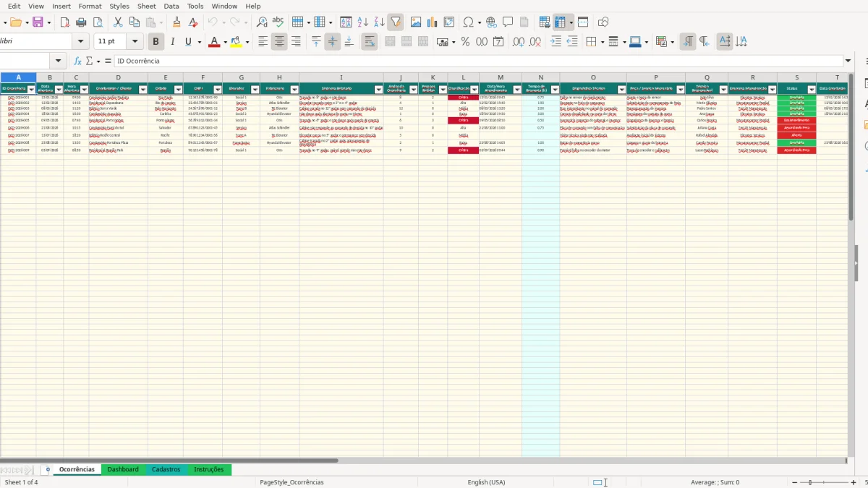The image size is (868, 488).
Task: Open filter dropdown on Status column
Action: (x=812, y=89)
